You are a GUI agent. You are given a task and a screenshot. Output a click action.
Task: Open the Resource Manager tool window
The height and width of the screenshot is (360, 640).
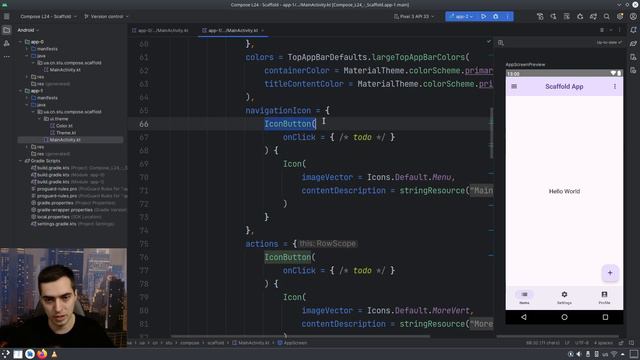pos(7,43)
